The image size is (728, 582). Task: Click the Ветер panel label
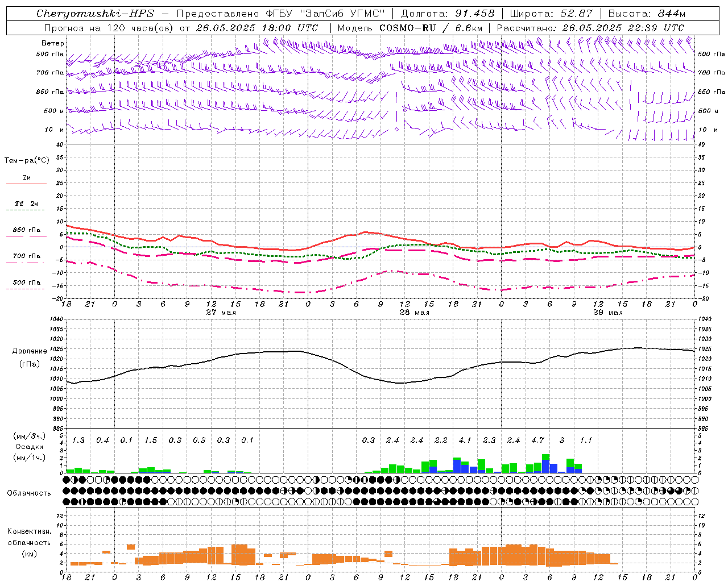click(x=52, y=43)
